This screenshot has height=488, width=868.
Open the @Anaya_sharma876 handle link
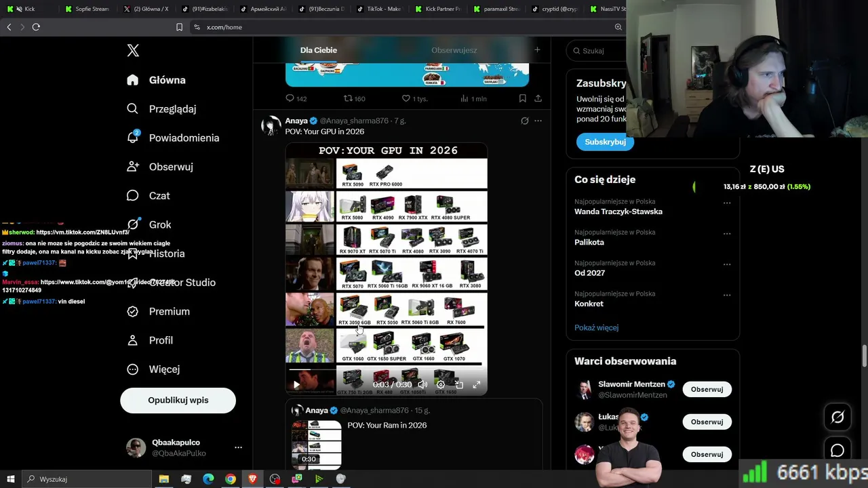click(354, 121)
